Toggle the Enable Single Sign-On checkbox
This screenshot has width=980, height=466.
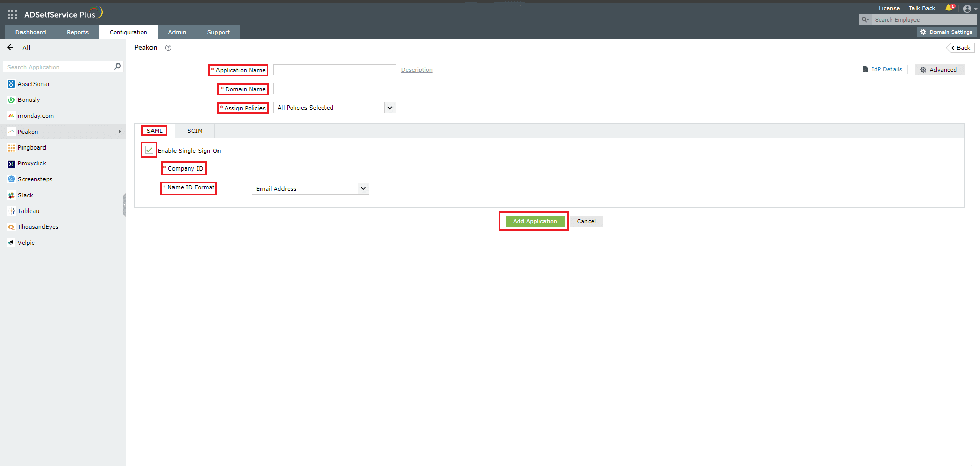click(149, 150)
